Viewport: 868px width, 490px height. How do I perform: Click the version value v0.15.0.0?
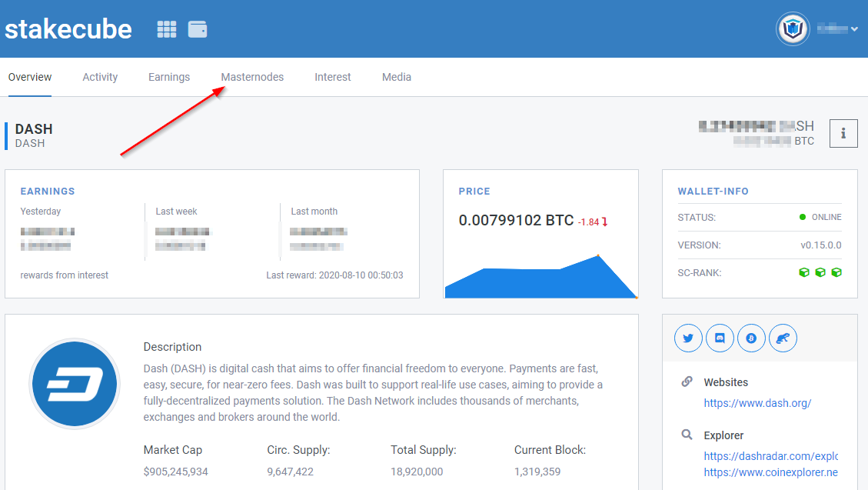pyautogui.click(x=821, y=245)
